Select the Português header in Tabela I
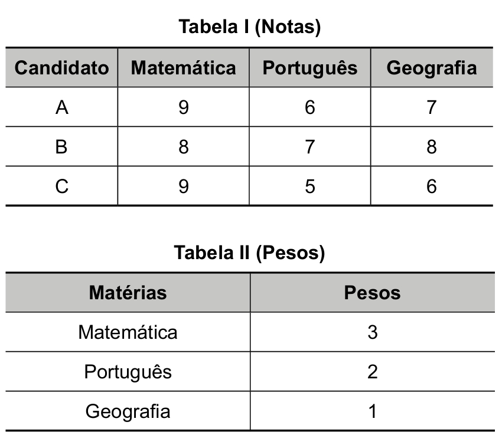The width and height of the screenshot is (502, 448). (310, 68)
